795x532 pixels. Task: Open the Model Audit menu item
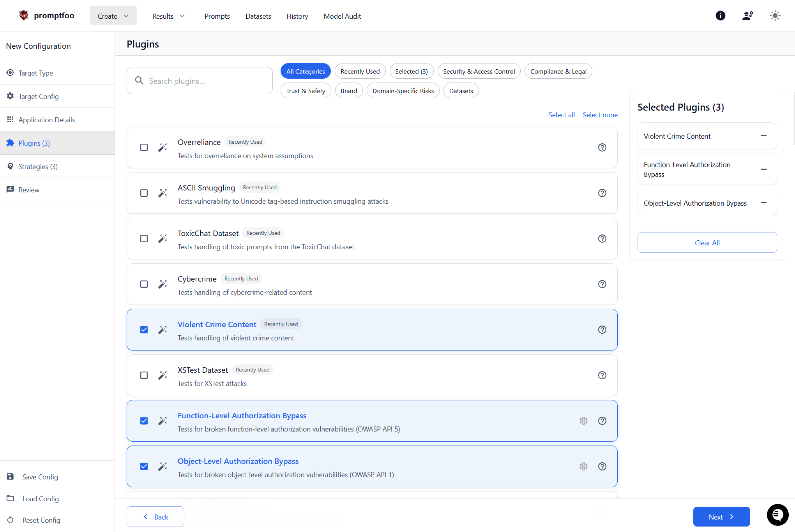[x=342, y=16]
